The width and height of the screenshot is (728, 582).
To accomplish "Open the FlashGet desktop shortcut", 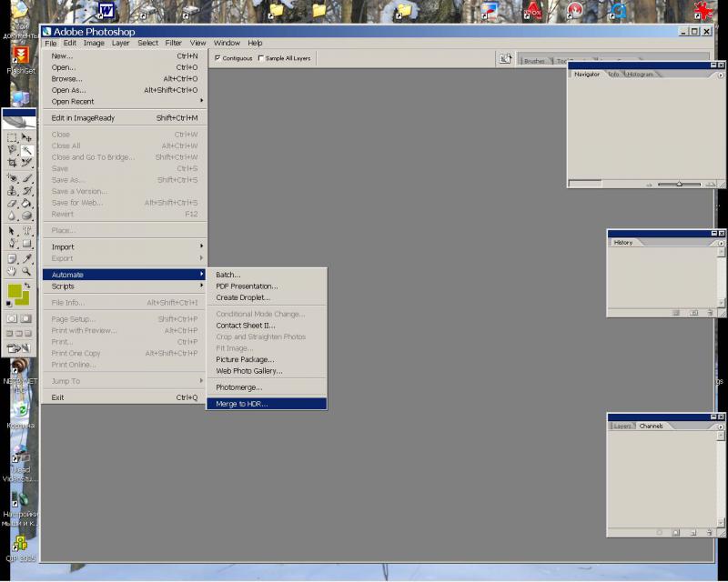I will click(x=20, y=60).
